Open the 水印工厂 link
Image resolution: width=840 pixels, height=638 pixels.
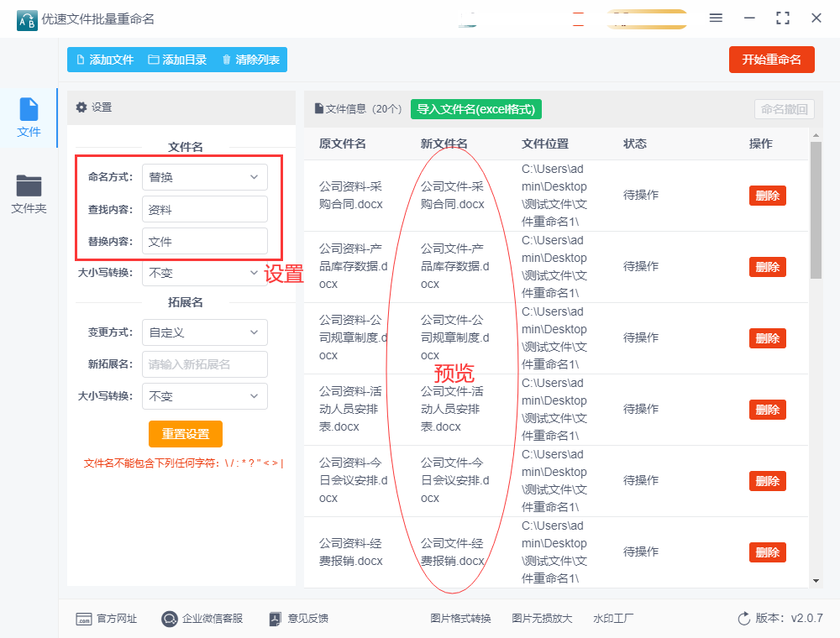(613, 619)
